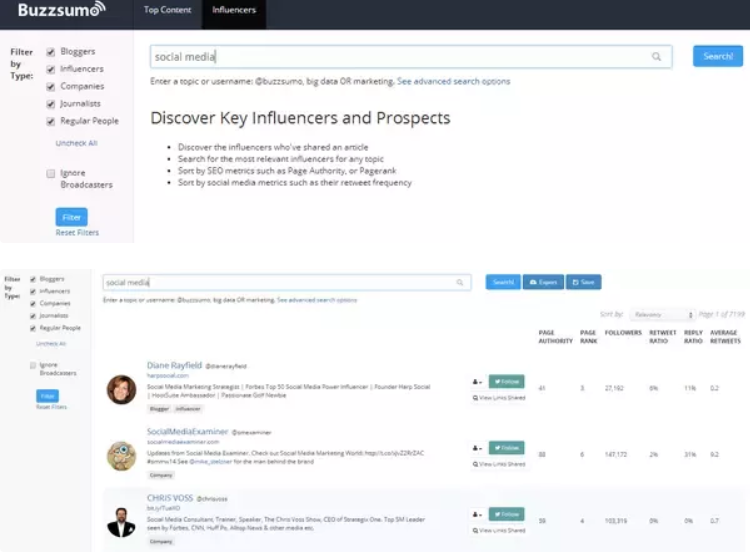Uncheck the Bloggers checkbox in top filter
Image resolution: width=750 pixels, height=556 pixels.
tap(51, 52)
